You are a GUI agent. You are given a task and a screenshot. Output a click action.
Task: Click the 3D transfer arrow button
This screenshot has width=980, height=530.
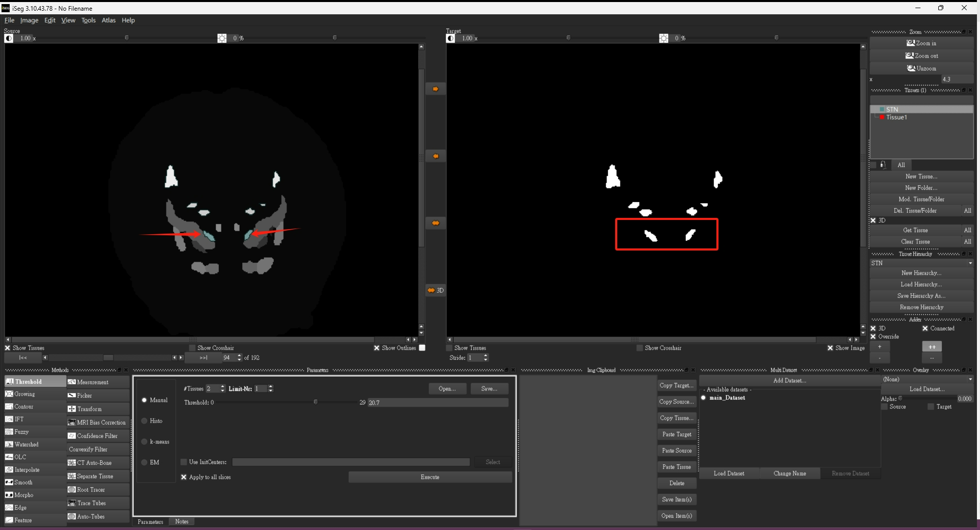436,290
